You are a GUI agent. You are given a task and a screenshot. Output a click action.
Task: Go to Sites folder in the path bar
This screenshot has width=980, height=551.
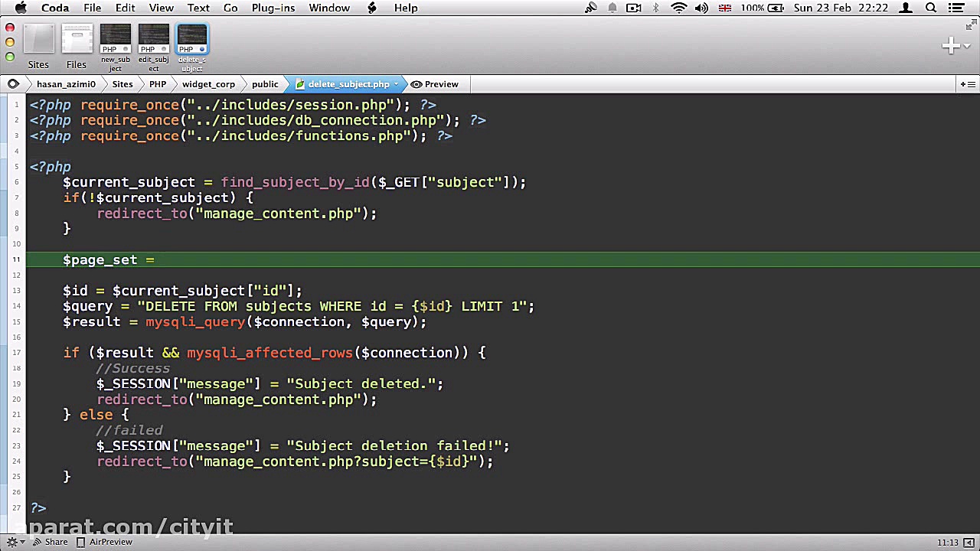click(122, 84)
